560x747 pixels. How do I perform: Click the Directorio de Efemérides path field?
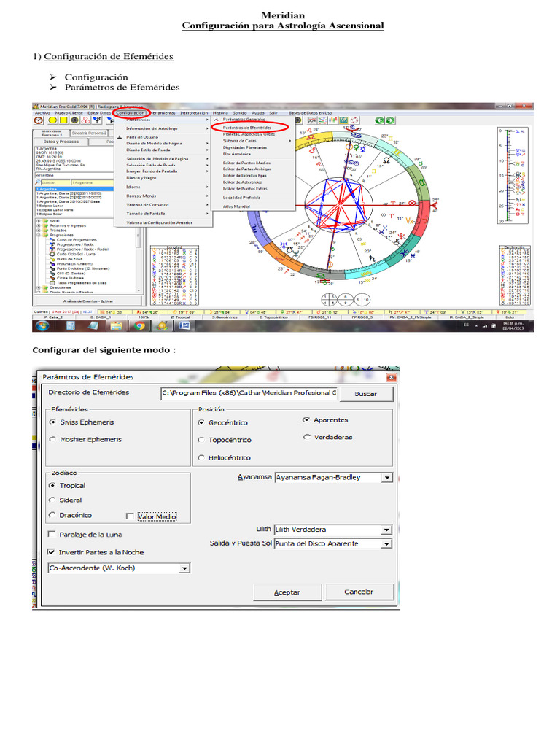pos(249,393)
